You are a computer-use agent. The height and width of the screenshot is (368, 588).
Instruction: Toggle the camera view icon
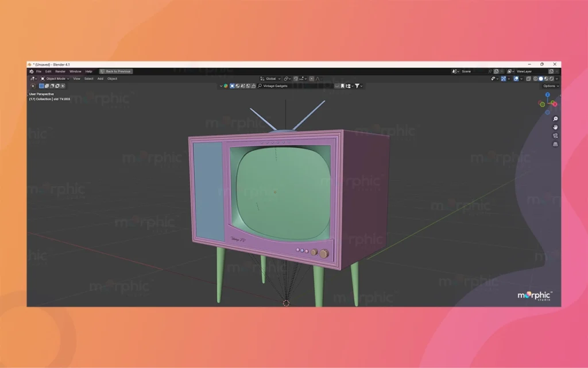click(555, 136)
